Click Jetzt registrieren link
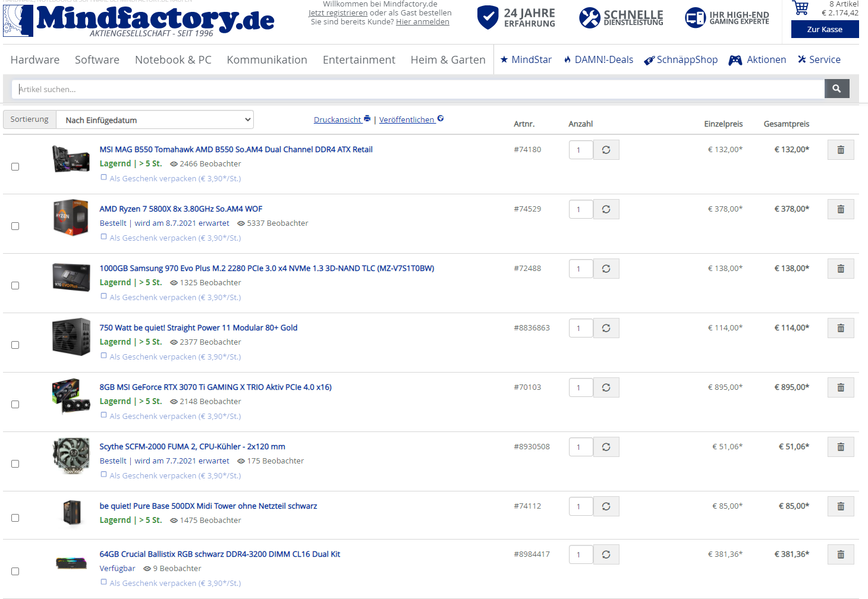This screenshot has width=868, height=599. (x=338, y=12)
